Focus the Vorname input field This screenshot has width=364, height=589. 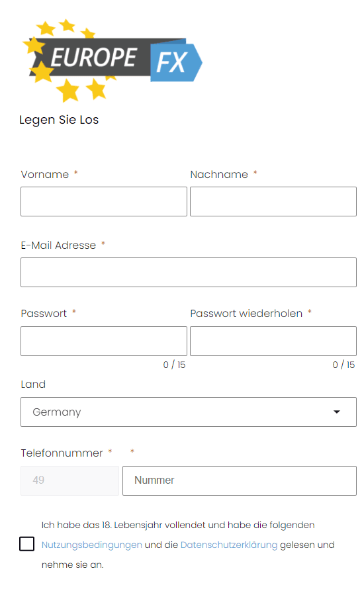pos(104,201)
